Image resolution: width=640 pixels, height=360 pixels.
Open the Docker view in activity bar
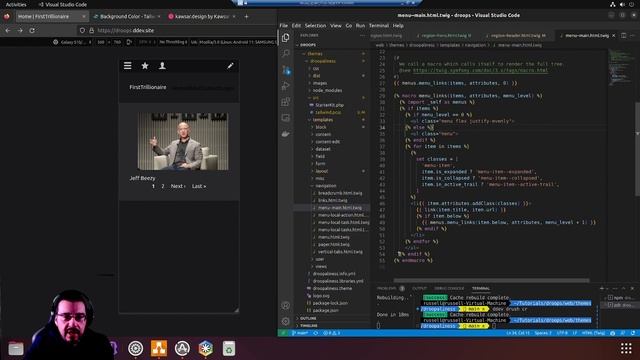coord(286,134)
